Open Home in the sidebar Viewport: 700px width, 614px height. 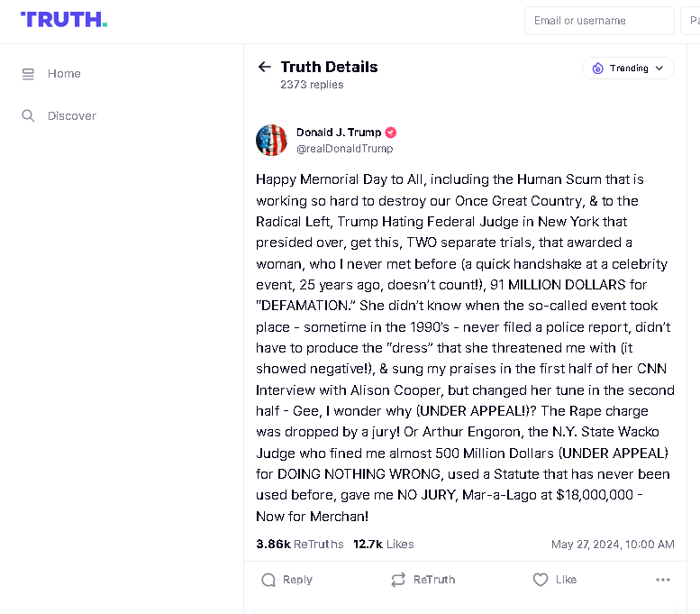(x=64, y=74)
